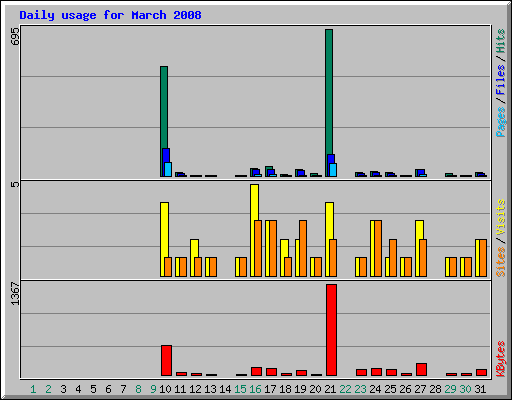Click day number "18" on the axis
This screenshot has width=512, height=400.
(x=285, y=389)
